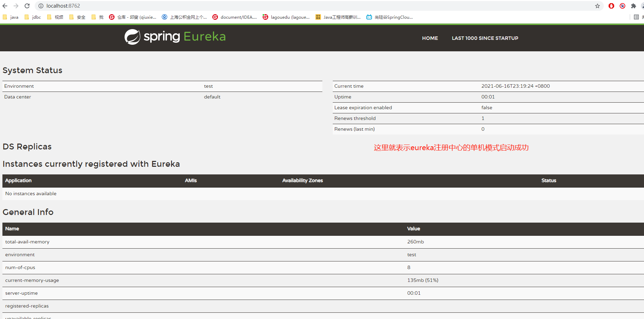Click the Spring Eureka logo
The width and height of the screenshot is (644, 319).
[x=175, y=37]
